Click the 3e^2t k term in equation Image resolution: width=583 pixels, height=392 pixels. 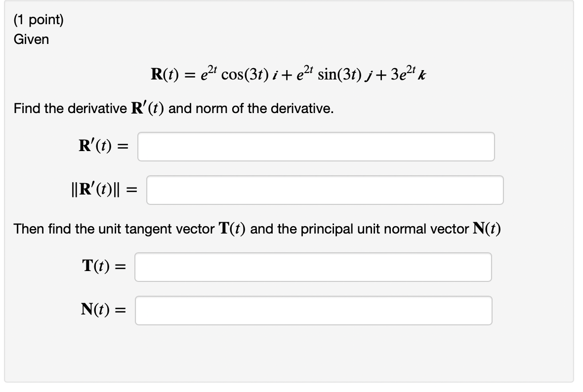coord(407,74)
